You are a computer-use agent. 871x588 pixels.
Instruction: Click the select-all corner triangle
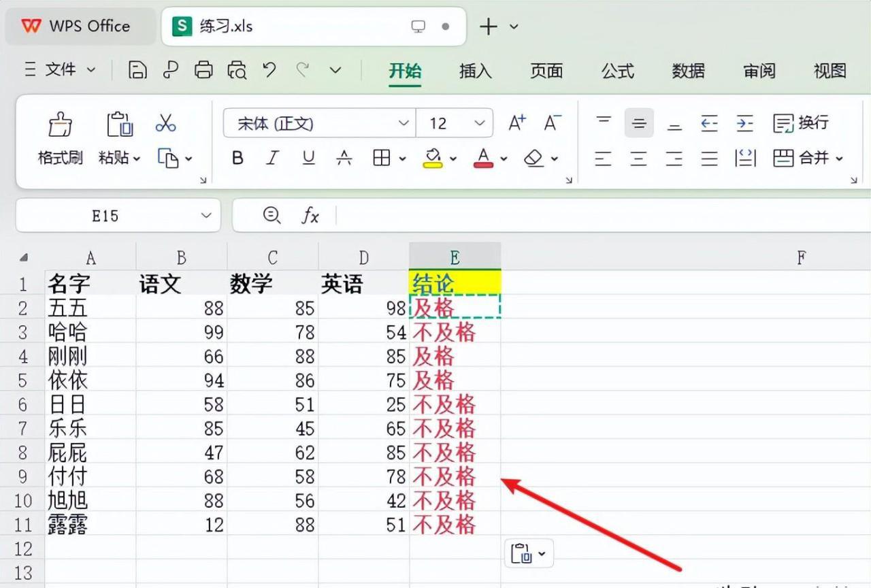coord(24,257)
